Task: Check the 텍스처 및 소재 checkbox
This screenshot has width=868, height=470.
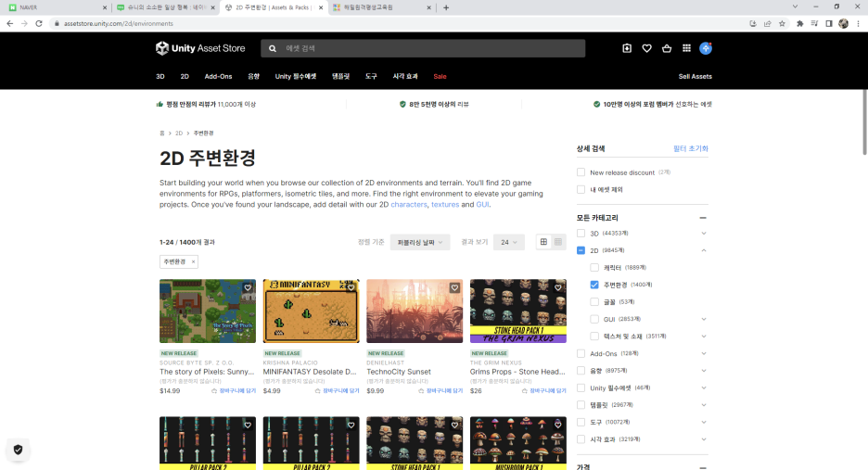Action: (594, 336)
